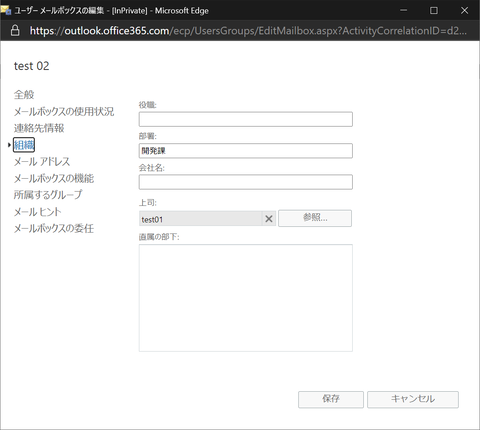The image size is (480, 430).
Task: Show 所属するグループ section
Action: 48,195
